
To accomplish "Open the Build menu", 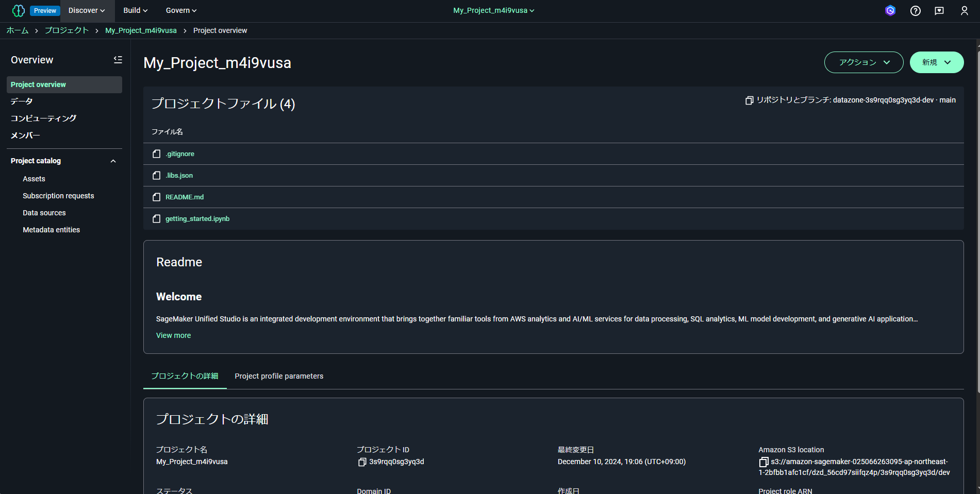I will pyautogui.click(x=136, y=10).
